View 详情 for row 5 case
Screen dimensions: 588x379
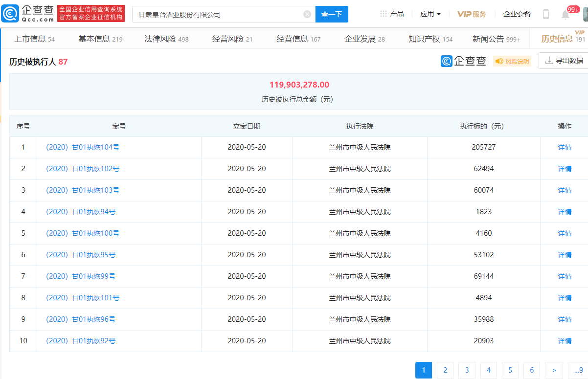(565, 233)
